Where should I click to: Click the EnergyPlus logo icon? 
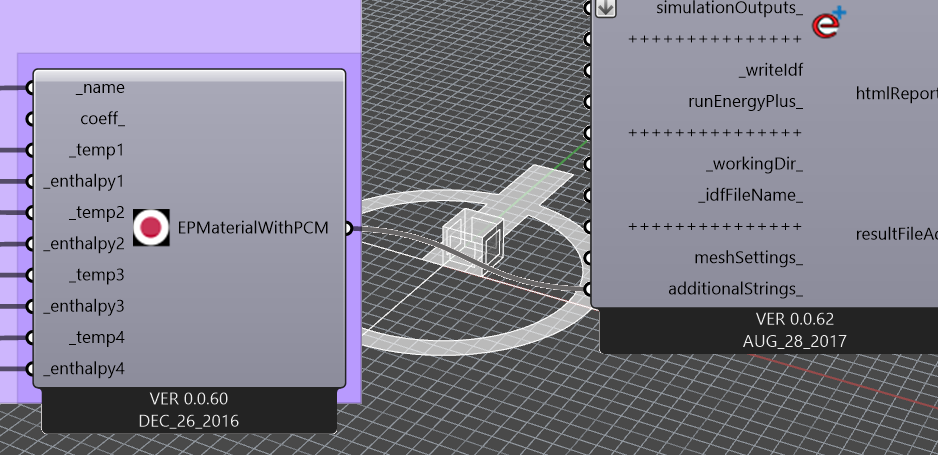click(x=829, y=23)
